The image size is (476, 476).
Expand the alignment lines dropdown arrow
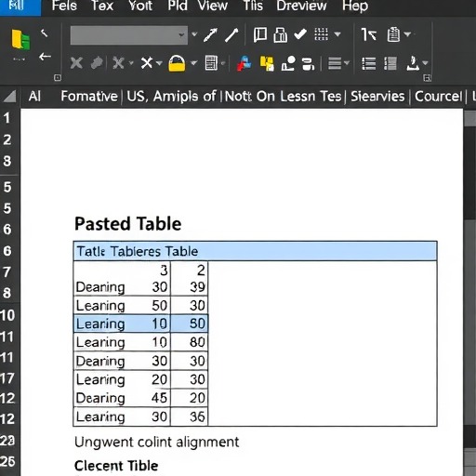pyautogui.click(x=347, y=63)
